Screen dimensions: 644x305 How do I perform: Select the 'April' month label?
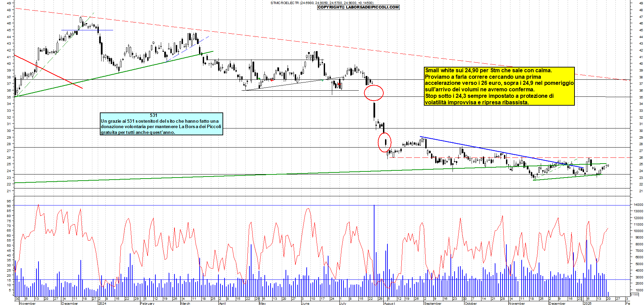pyautogui.click(x=223, y=303)
